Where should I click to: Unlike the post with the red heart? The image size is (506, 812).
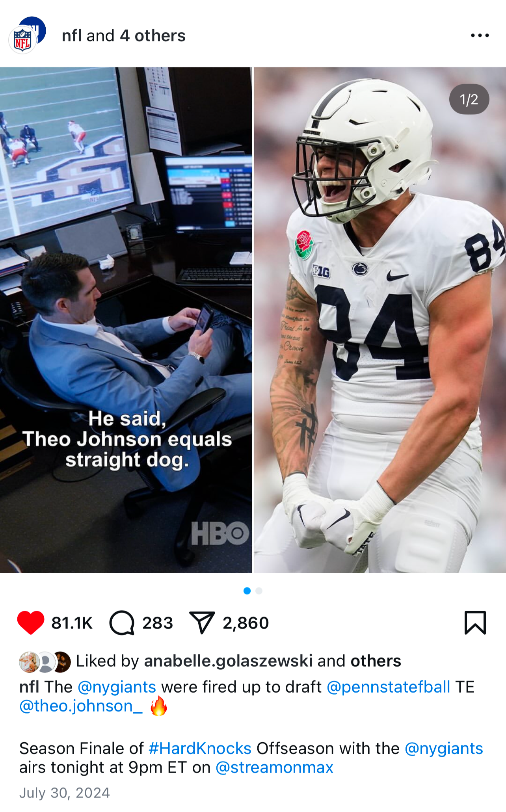pyautogui.click(x=31, y=622)
